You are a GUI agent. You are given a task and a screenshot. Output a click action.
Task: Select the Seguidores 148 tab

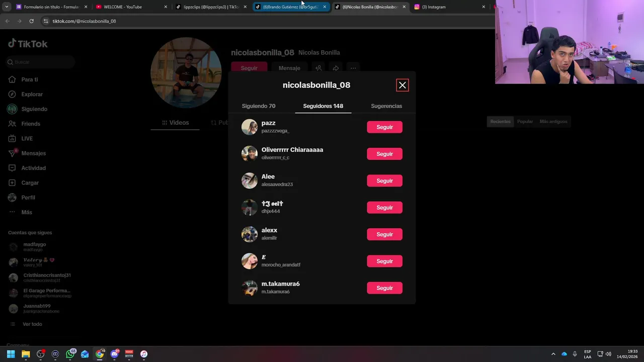[x=323, y=106]
